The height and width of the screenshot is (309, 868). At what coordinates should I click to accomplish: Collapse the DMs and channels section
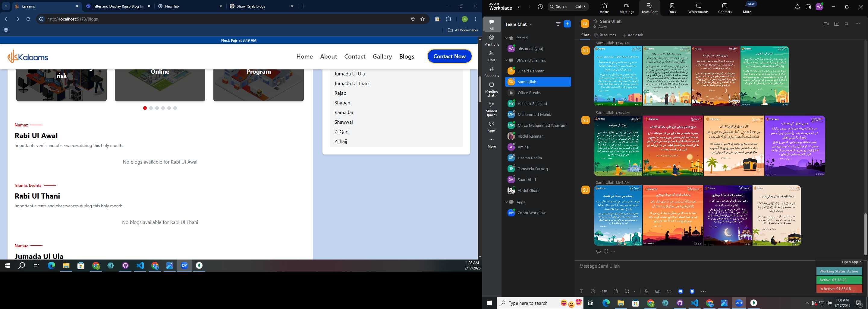(506, 60)
